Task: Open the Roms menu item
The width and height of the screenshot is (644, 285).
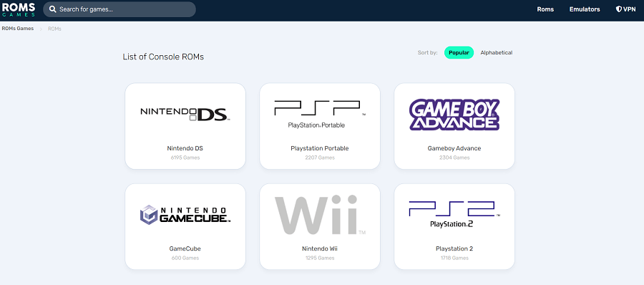Action: point(545,9)
